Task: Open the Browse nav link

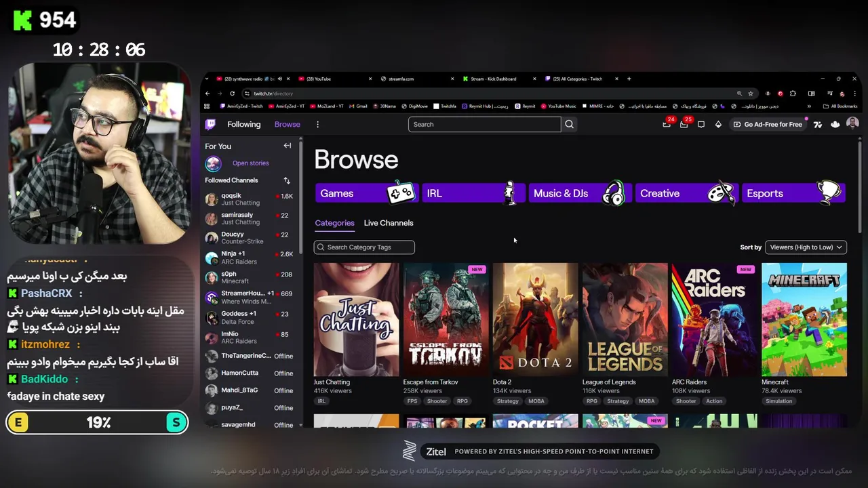Action: (288, 124)
